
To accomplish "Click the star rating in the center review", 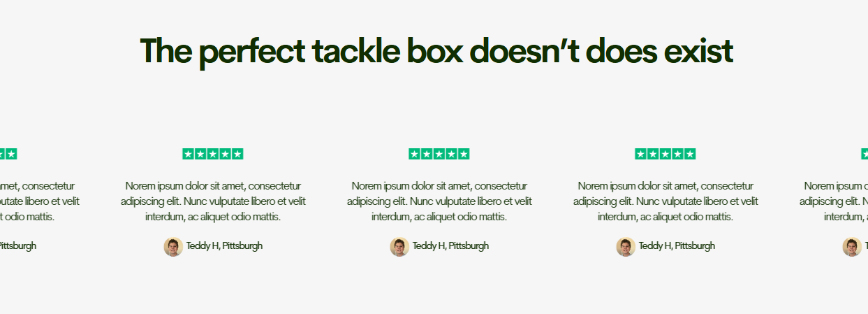I will point(439,154).
